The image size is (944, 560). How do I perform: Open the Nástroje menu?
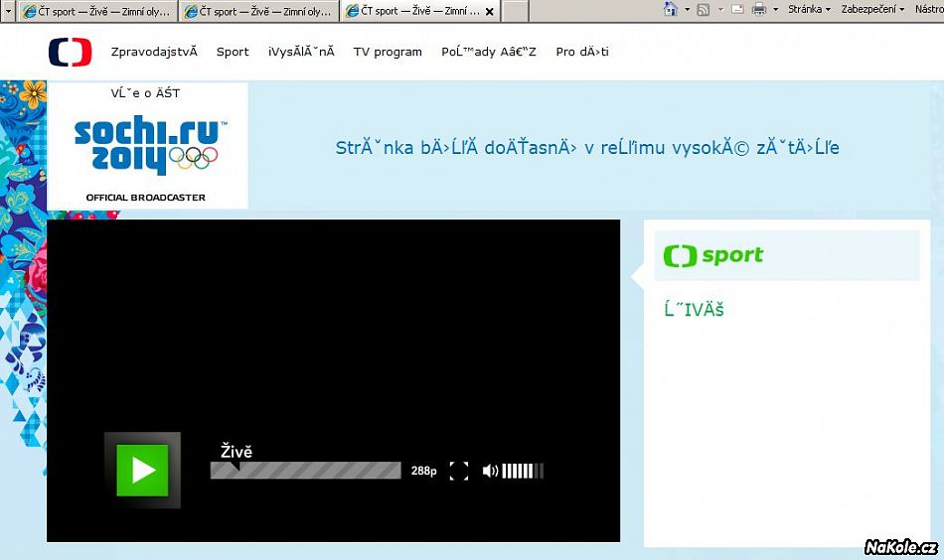click(x=929, y=9)
